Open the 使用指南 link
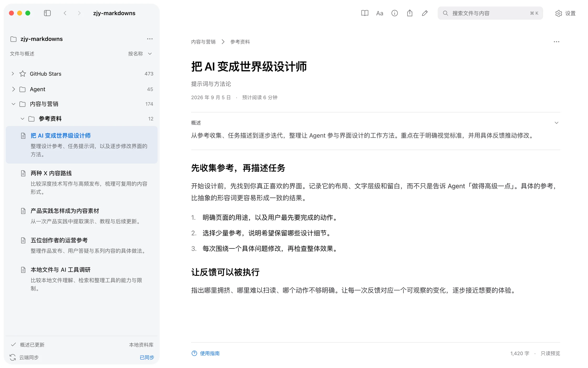Screen dimensions: 588x368 (x=210, y=353)
